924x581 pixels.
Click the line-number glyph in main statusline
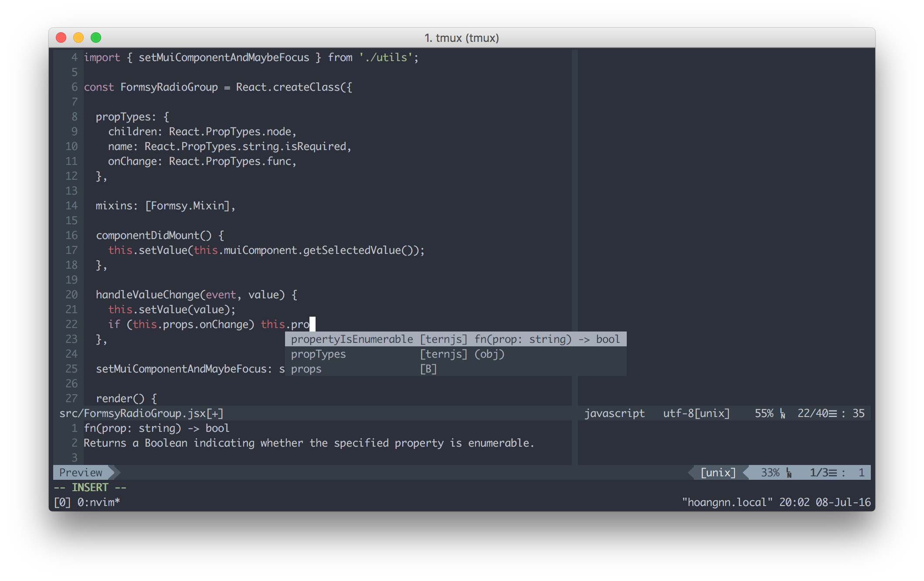point(783,414)
